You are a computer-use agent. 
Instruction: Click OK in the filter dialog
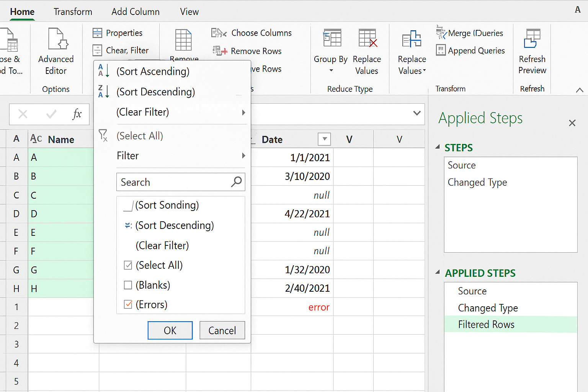tap(170, 330)
